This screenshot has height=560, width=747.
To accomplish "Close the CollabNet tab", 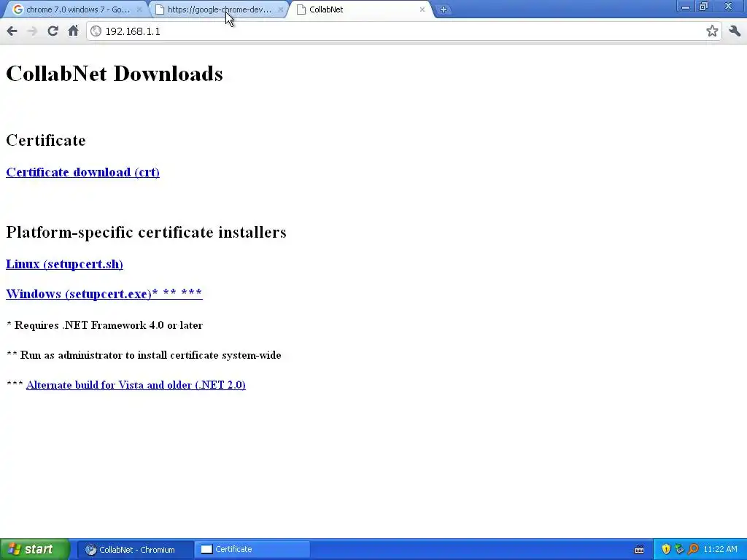I will pyautogui.click(x=422, y=9).
